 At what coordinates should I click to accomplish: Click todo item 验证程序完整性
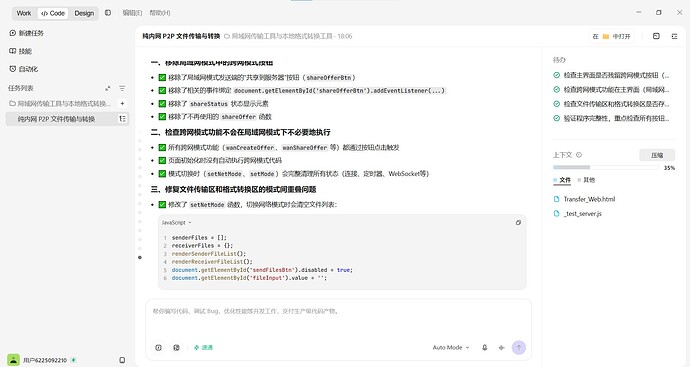pyautogui.click(x=616, y=118)
